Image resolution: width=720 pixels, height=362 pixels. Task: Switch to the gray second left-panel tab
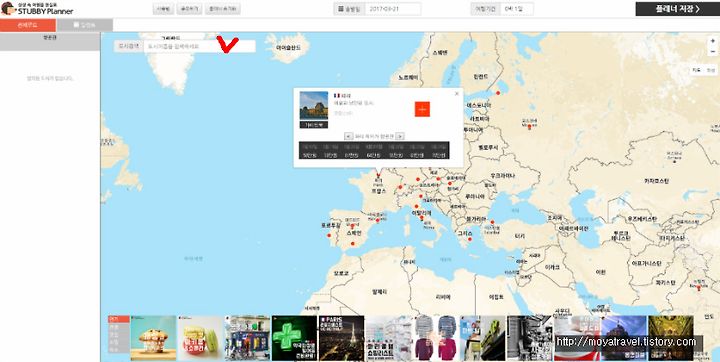click(x=84, y=25)
